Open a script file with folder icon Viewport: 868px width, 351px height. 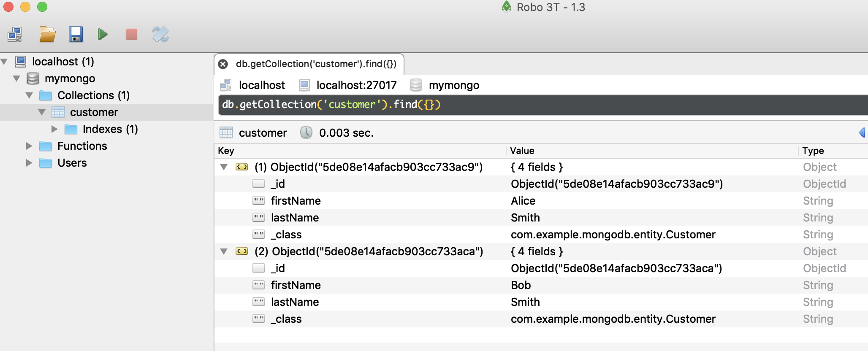(47, 34)
